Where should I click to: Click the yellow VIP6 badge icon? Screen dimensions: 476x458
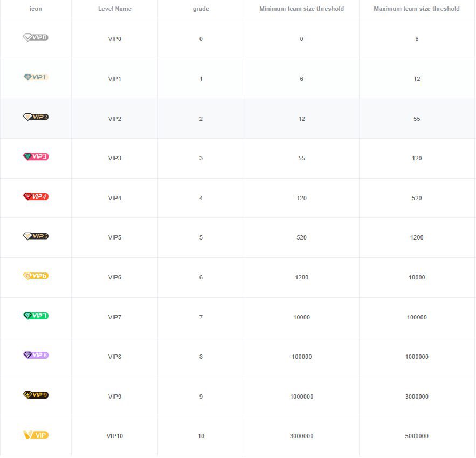(x=36, y=275)
